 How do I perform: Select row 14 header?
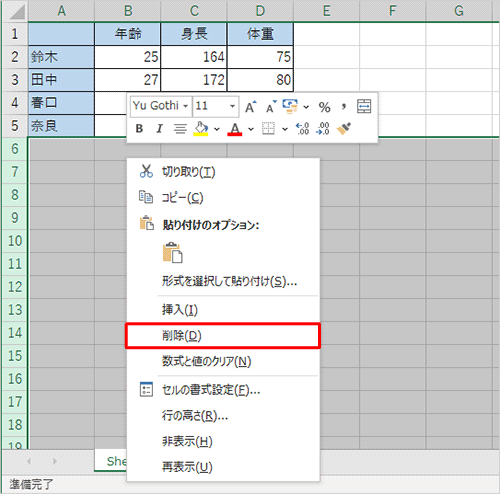[x=15, y=333]
